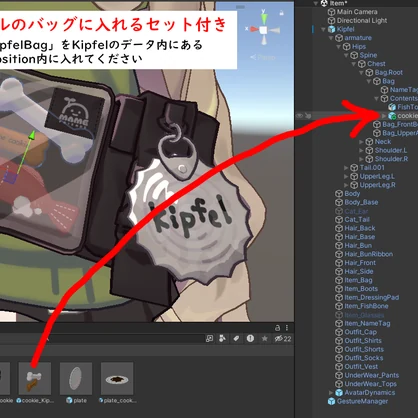Collapse the Contents arrow

pyautogui.click(x=377, y=98)
